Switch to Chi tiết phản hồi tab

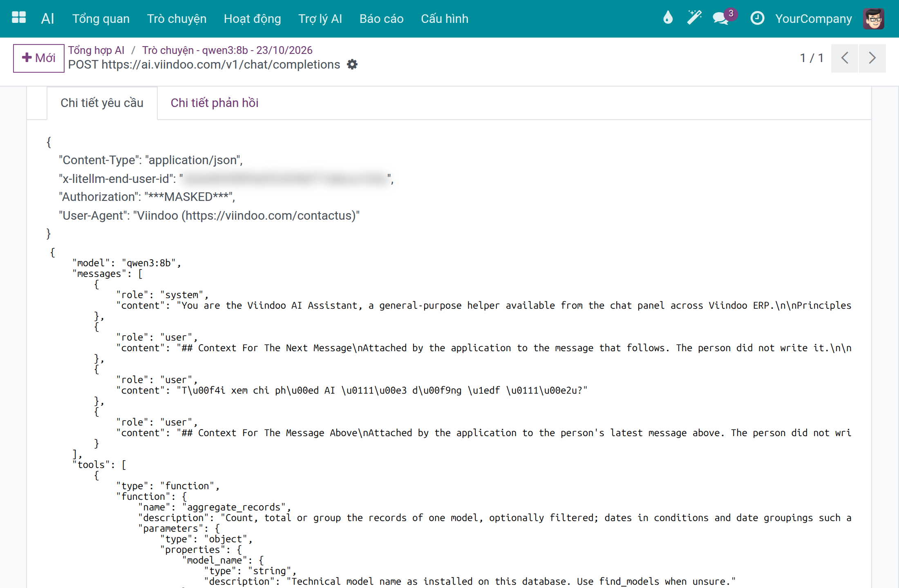coord(215,103)
